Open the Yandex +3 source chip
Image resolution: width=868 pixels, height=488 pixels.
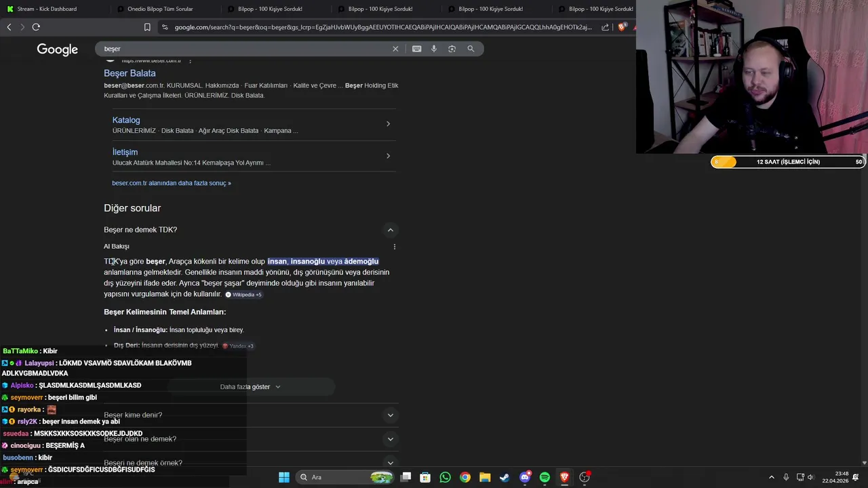[238, 346]
